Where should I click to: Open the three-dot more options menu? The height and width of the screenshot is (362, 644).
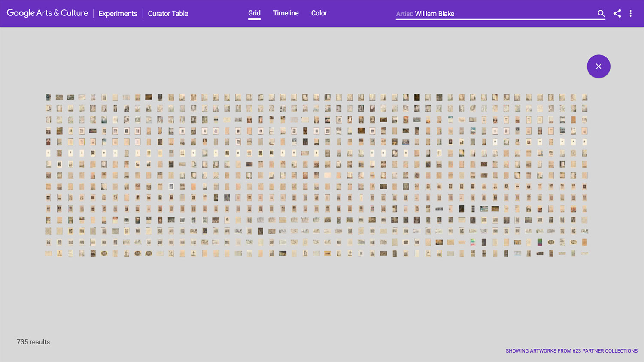click(x=630, y=13)
